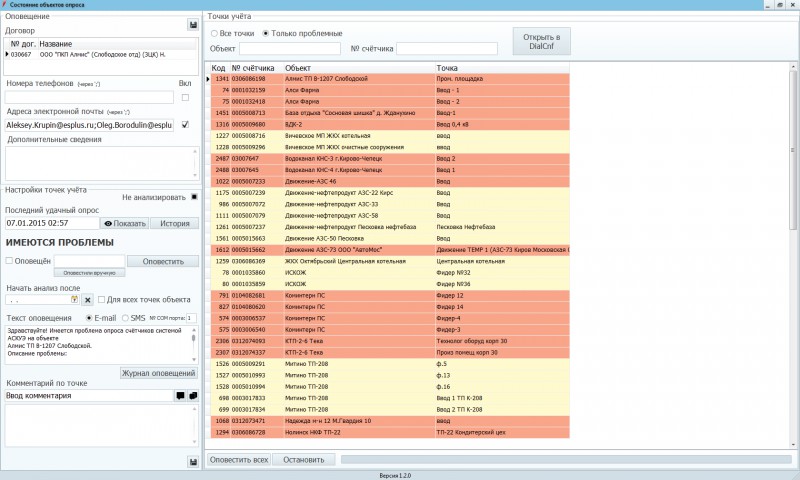Select row 78 ИСКОЖ Фидер №32
The height and width of the screenshot is (480, 800).
point(390,273)
